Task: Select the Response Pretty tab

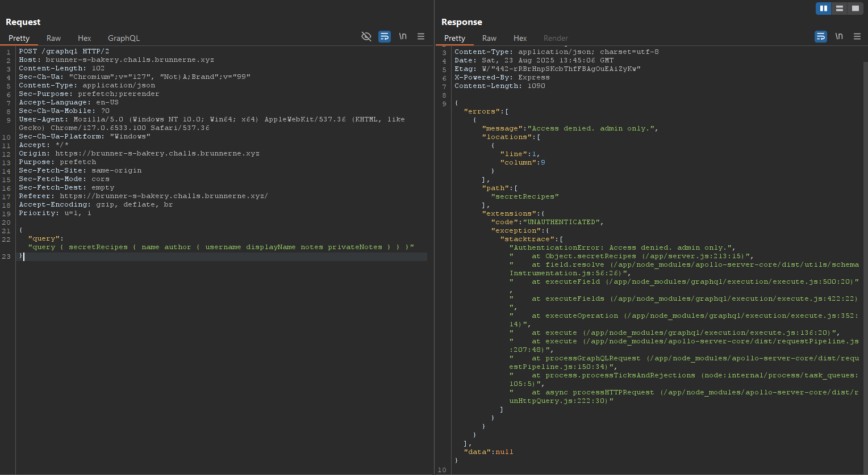Action: (x=454, y=38)
